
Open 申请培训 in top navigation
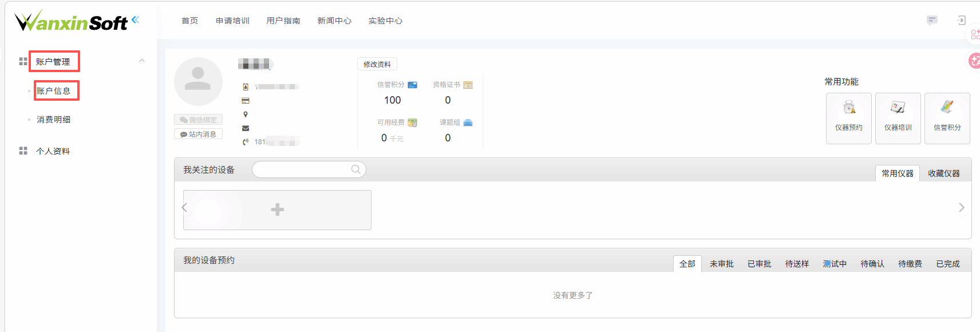click(232, 21)
